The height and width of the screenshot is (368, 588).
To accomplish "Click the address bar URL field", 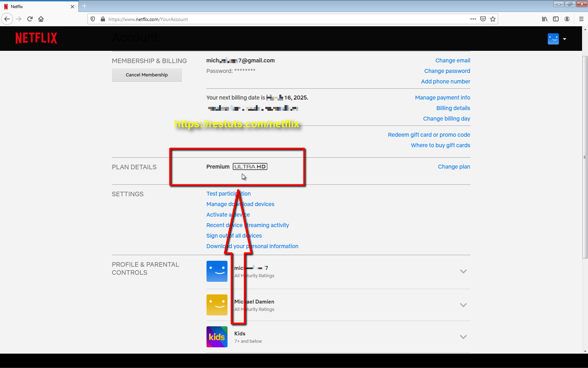I will coord(280,19).
